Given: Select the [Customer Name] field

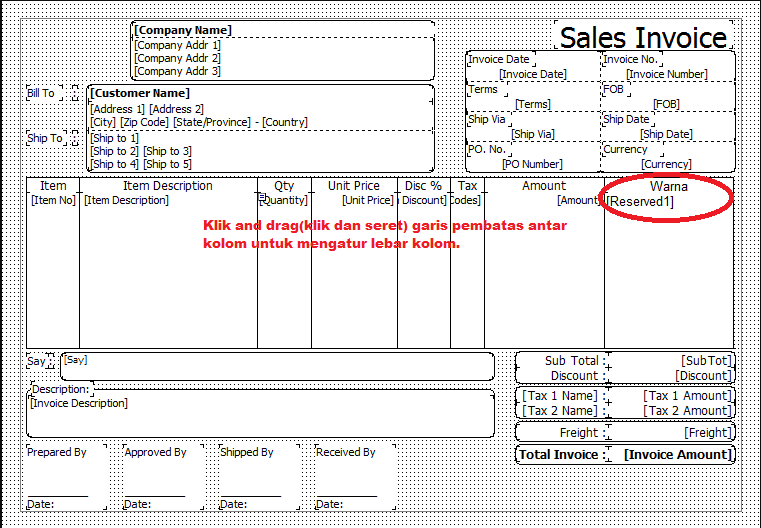Looking at the screenshot, I should pyautogui.click(x=140, y=94).
